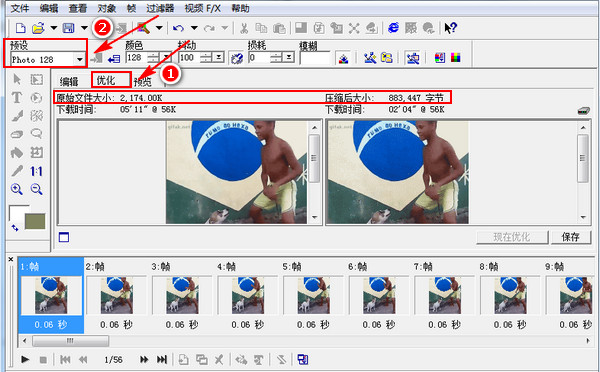The height and width of the screenshot is (372, 600).
Task: Click the context help arrow-question icon
Action: click(x=450, y=28)
